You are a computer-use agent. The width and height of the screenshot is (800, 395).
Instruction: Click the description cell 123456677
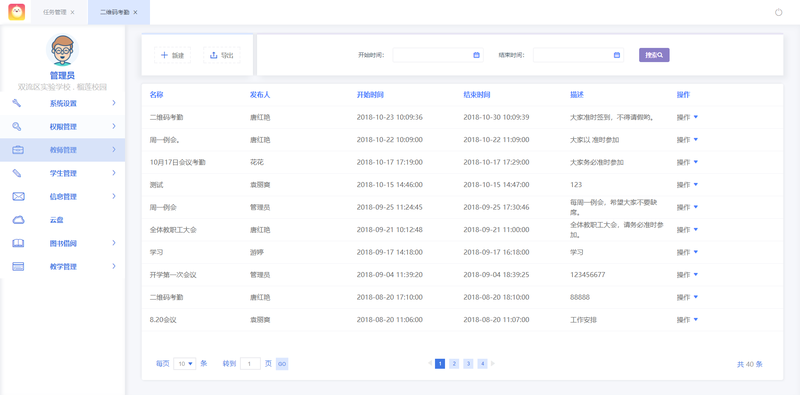(x=588, y=275)
